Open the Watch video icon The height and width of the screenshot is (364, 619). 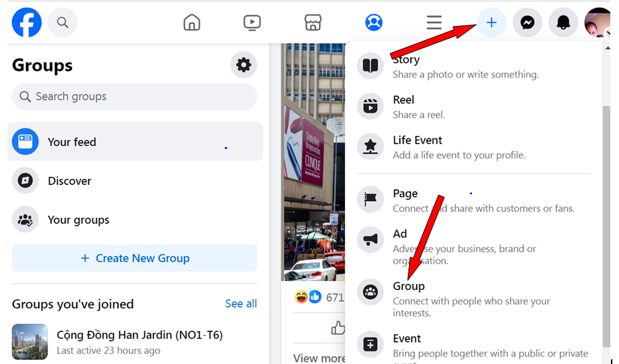point(252,23)
